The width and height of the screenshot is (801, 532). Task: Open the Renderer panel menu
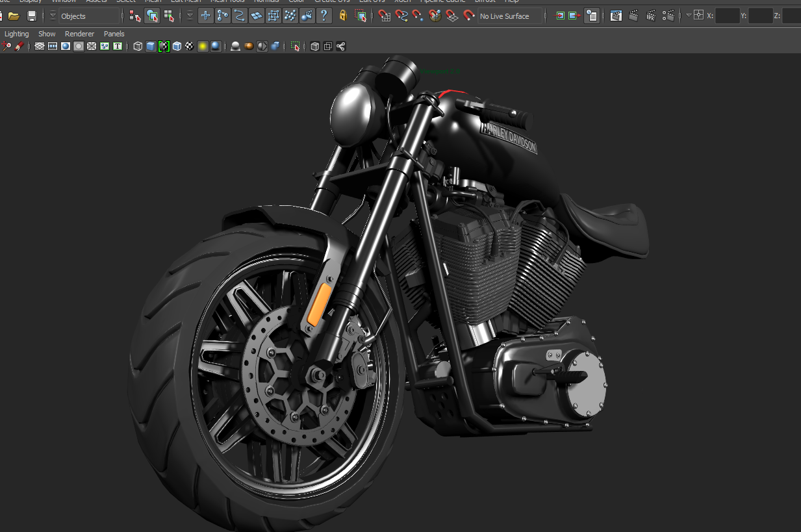79,34
